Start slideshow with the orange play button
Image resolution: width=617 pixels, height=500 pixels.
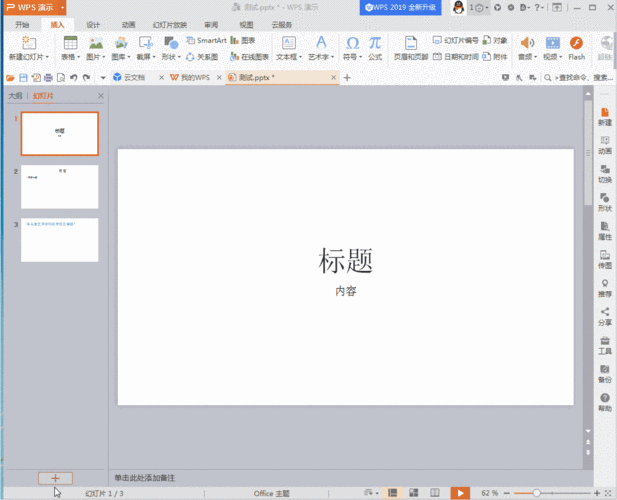tap(459, 493)
